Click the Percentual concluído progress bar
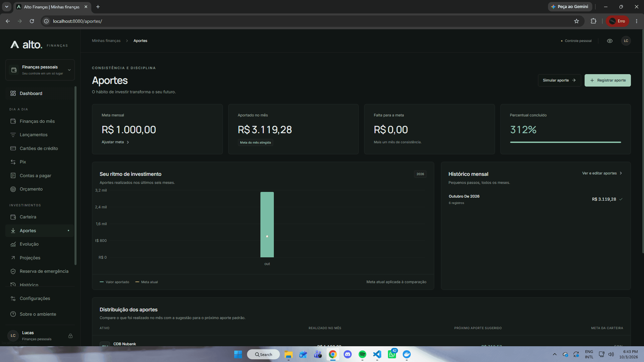 tap(565, 142)
